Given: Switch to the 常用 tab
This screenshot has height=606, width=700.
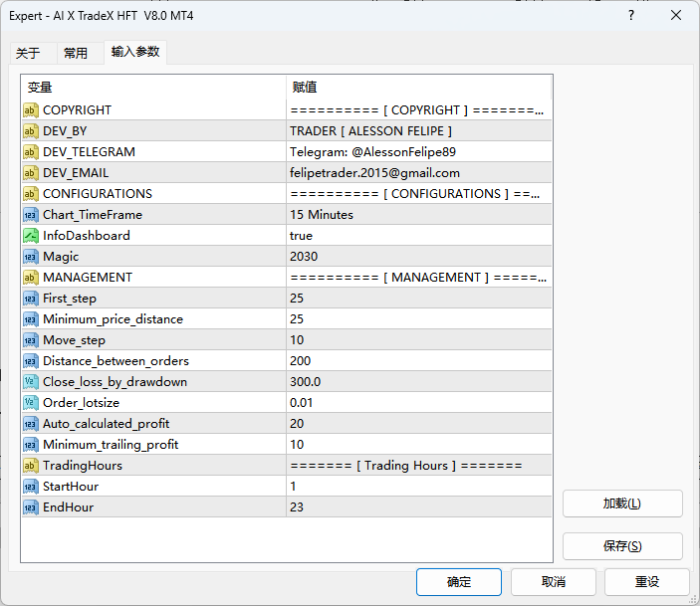Looking at the screenshot, I should point(76,54).
